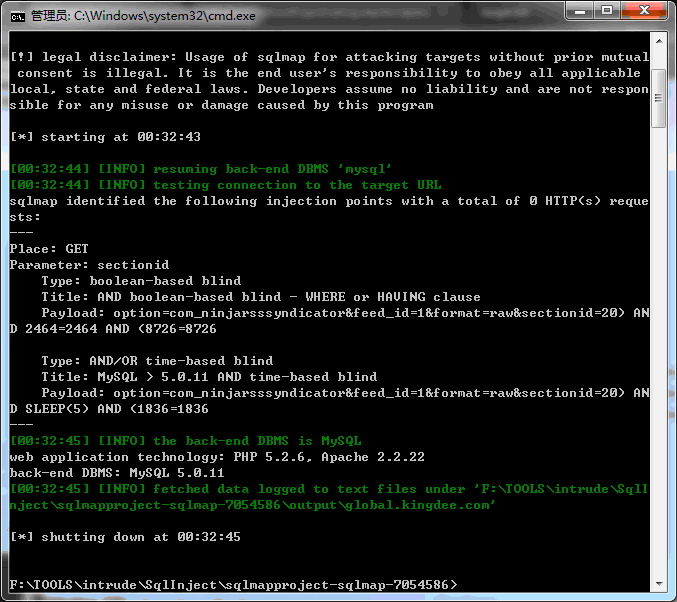Click 'Title: AND boolean-based blind' line

[261, 297]
